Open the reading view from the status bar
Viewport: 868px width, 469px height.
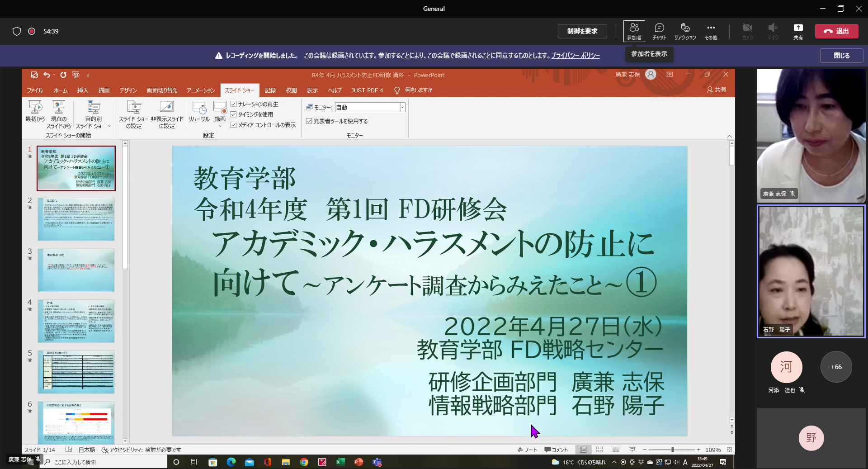click(615, 450)
